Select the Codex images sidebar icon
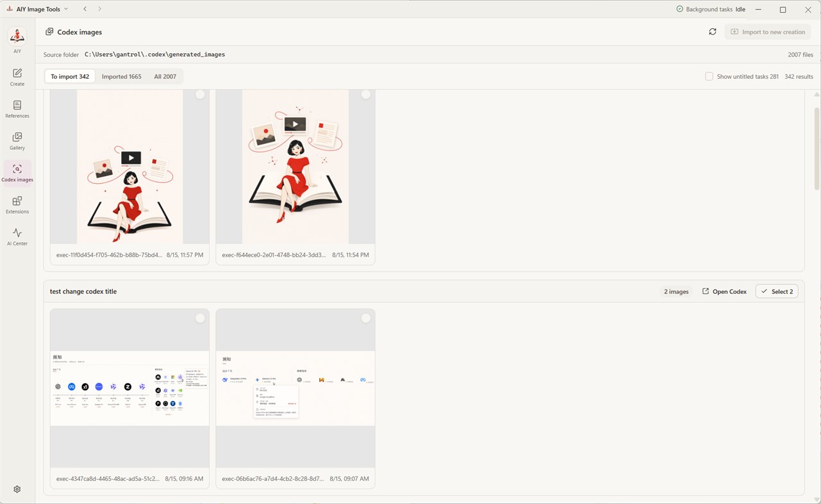821x504 pixels. pyautogui.click(x=17, y=174)
